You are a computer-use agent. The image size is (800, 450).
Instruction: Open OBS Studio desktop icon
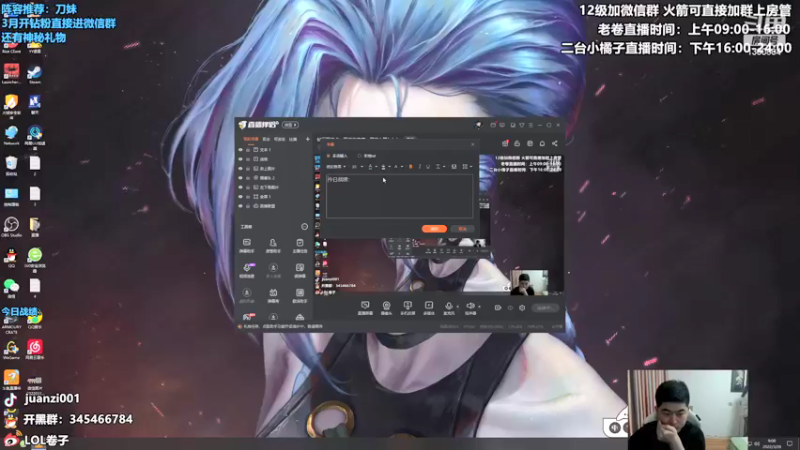coord(11,227)
